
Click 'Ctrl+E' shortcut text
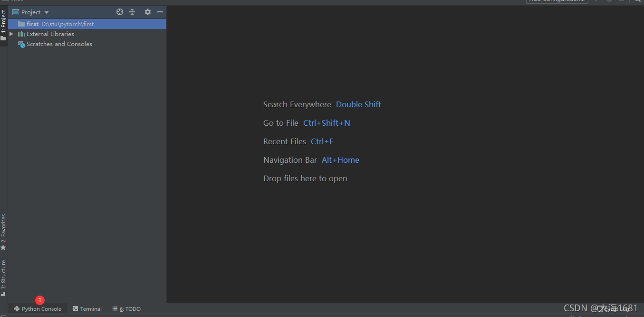[x=322, y=141]
